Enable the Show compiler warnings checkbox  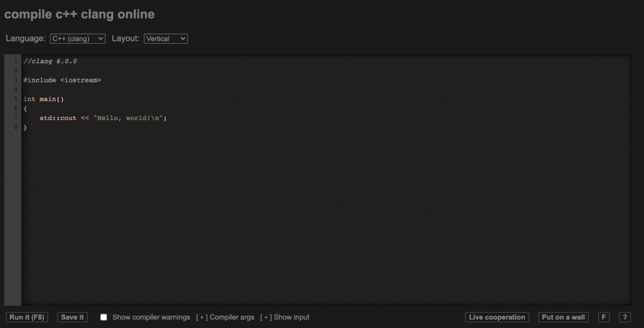104,317
